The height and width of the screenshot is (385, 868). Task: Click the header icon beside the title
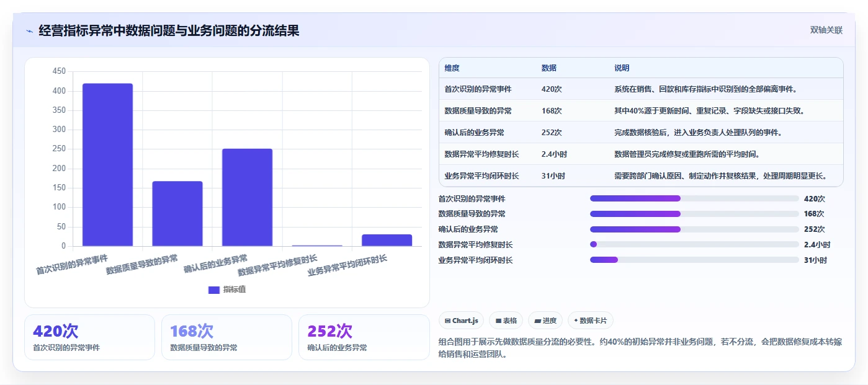tap(30, 31)
